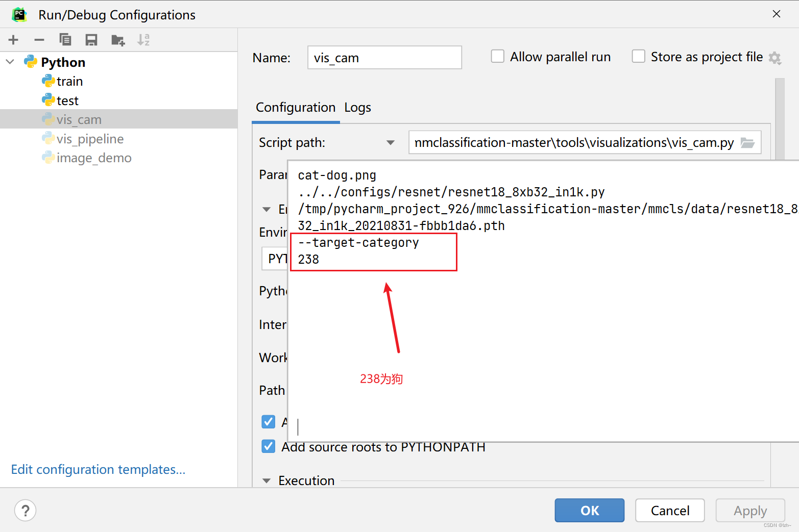799x532 pixels.
Task: Select the vis_pipeline configuration
Action: point(118,139)
